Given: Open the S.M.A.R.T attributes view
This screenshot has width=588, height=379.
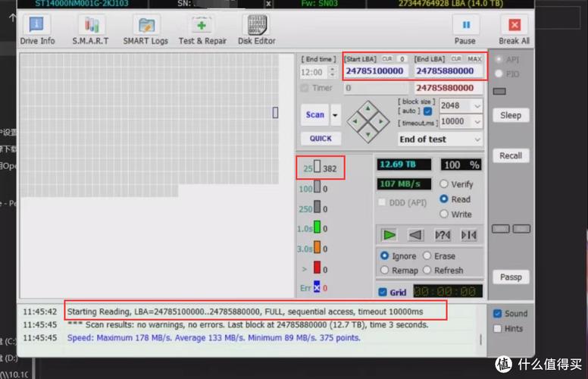Looking at the screenshot, I should point(90,30).
